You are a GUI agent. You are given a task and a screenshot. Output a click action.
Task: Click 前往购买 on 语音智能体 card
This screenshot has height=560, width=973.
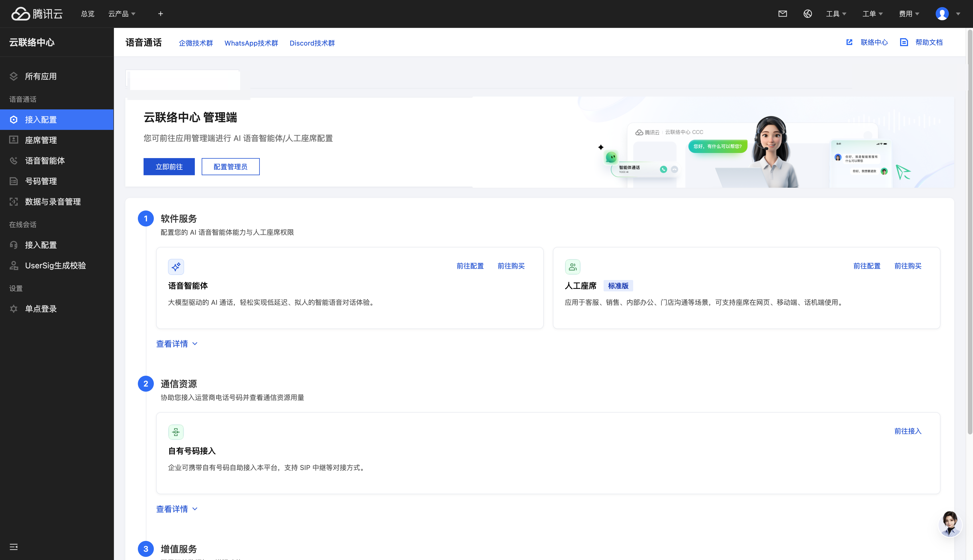click(x=511, y=266)
